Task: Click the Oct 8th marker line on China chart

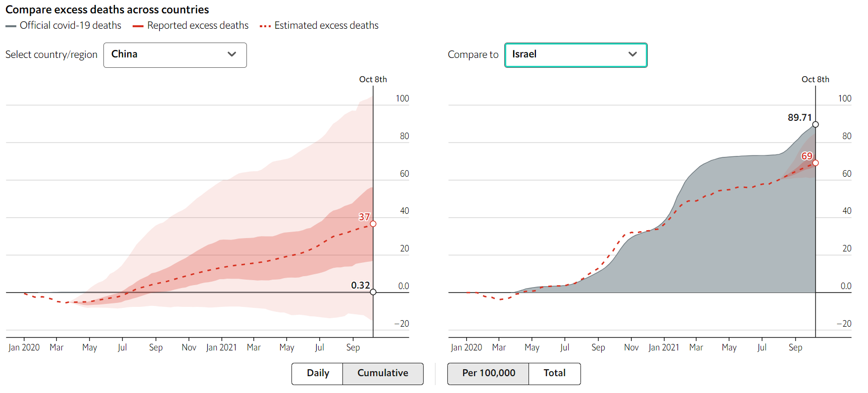Action: (373, 148)
